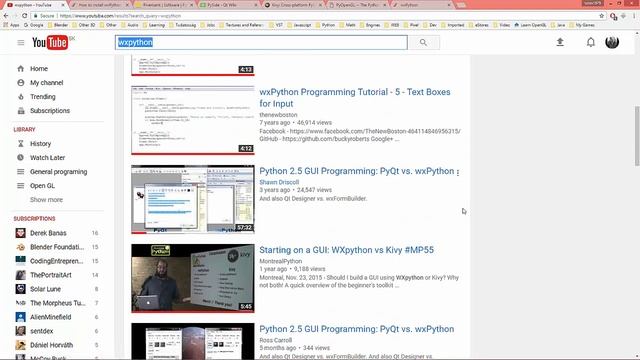Open General programing playlist
This screenshot has height=360, width=640.
pyautogui.click(x=58, y=172)
